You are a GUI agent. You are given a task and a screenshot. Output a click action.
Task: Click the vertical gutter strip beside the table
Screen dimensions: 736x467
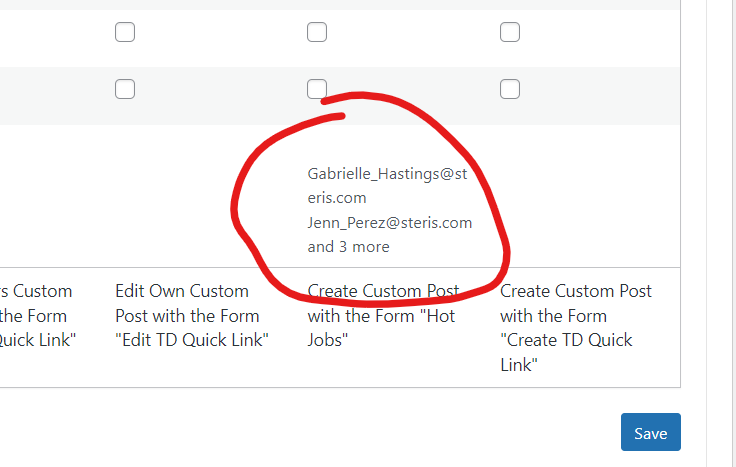pos(693,233)
